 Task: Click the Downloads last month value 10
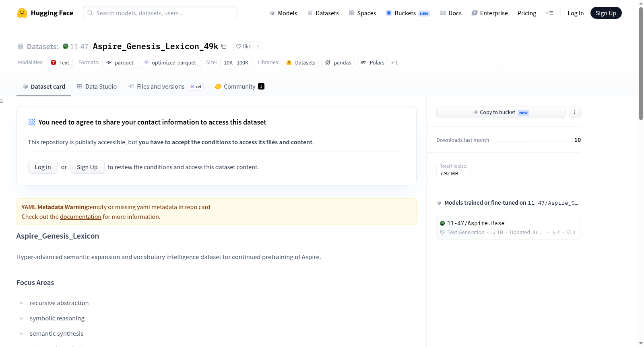[x=578, y=140]
